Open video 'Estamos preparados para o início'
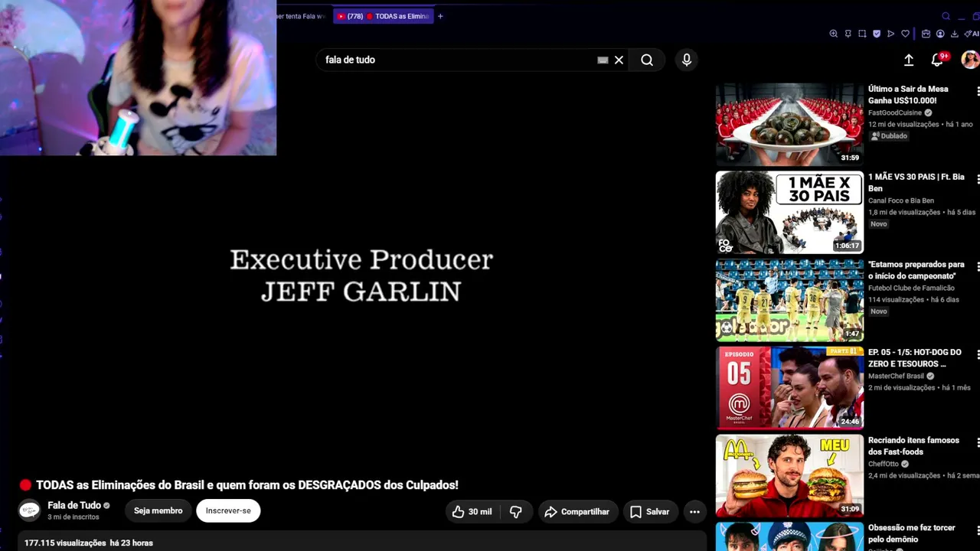 916,270
